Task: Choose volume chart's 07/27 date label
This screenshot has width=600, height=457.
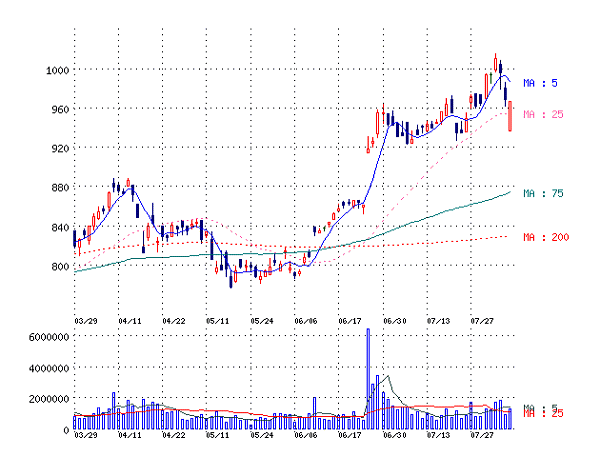Action: [x=482, y=435]
